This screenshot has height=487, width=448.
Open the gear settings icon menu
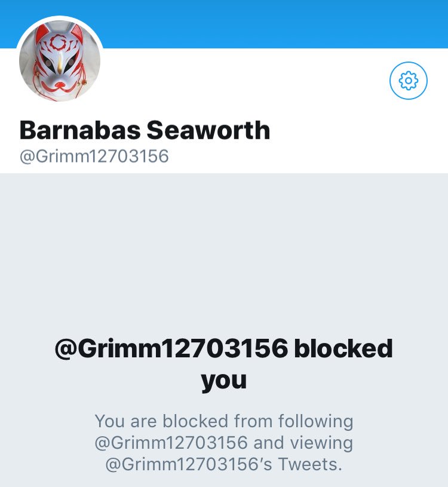coord(408,81)
